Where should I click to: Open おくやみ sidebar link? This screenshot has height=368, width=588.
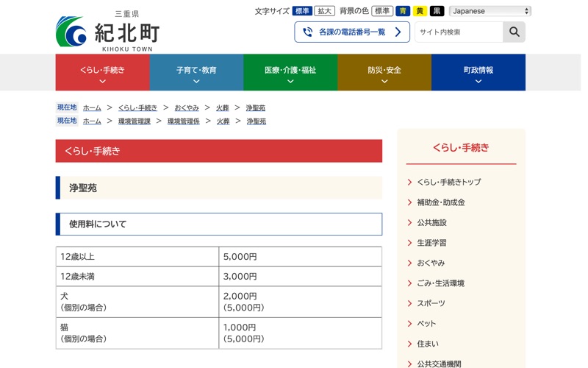click(x=431, y=263)
